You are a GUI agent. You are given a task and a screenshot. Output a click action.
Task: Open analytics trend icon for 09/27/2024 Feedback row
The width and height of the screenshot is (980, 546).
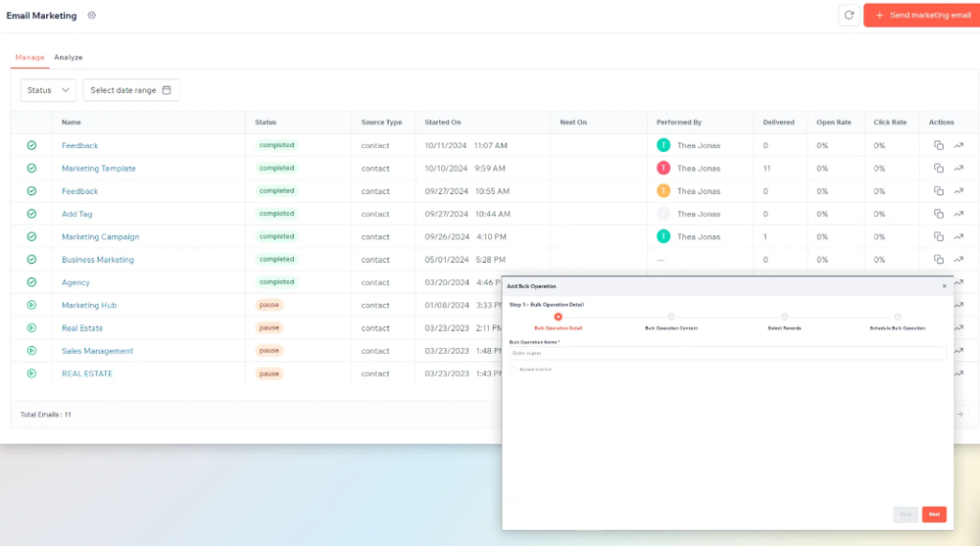click(959, 191)
